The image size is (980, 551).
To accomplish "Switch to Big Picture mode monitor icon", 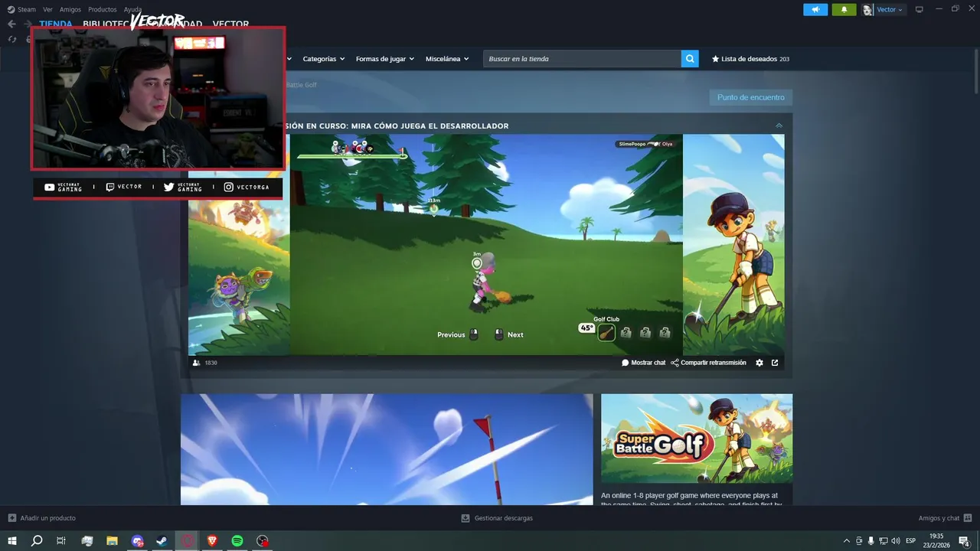I will 920,9.
